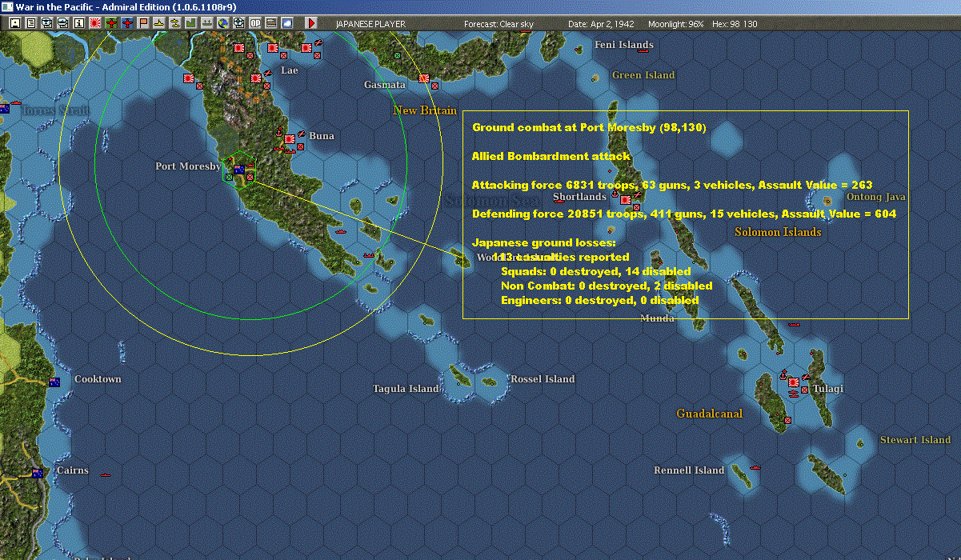Open the document list toolbar icon
The width and height of the screenshot is (961, 560).
31,23
